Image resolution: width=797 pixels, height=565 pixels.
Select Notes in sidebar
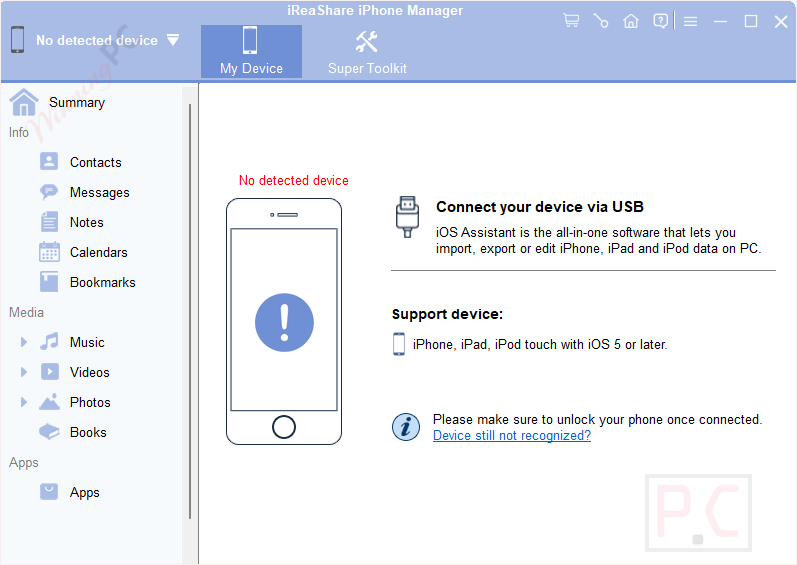click(x=86, y=223)
